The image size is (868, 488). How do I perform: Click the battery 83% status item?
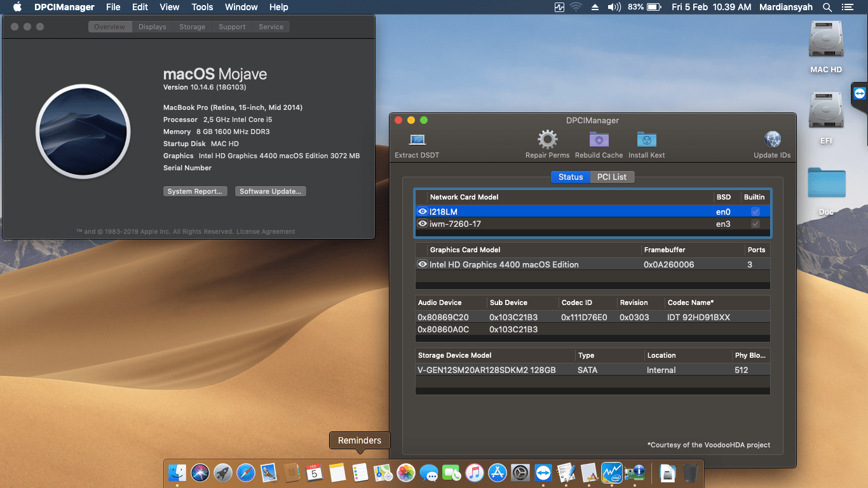[x=644, y=7]
